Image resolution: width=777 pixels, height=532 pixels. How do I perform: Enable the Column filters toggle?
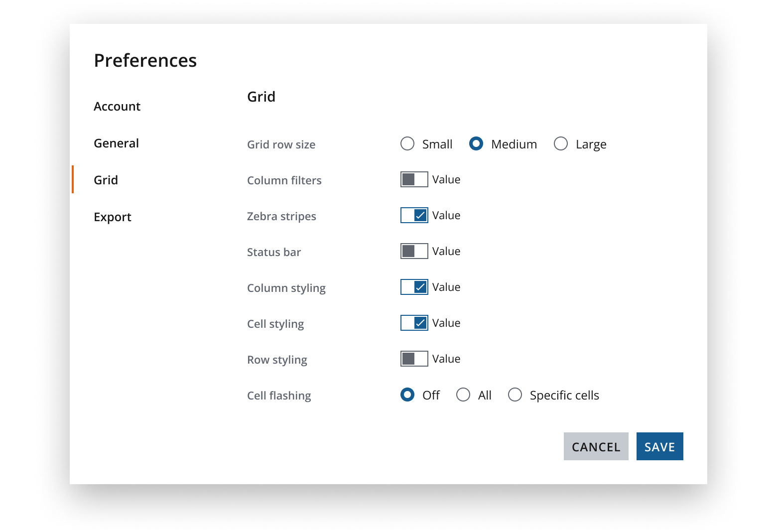click(x=414, y=179)
